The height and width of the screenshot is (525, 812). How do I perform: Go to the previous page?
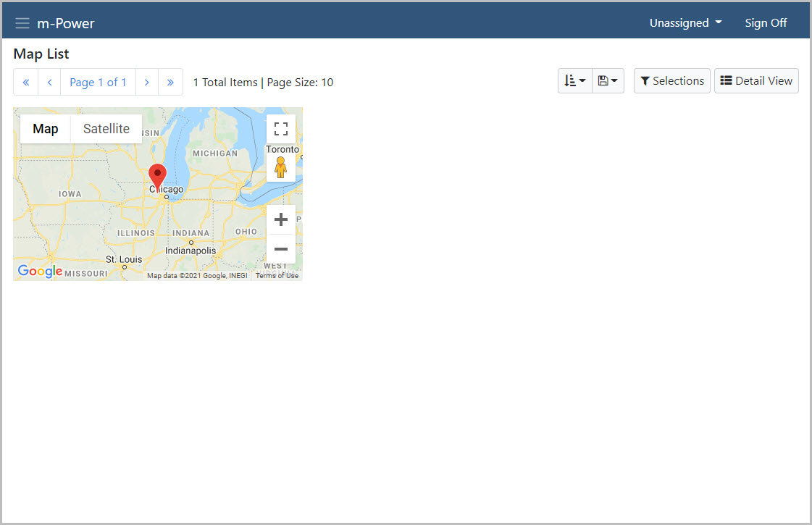[x=50, y=83]
